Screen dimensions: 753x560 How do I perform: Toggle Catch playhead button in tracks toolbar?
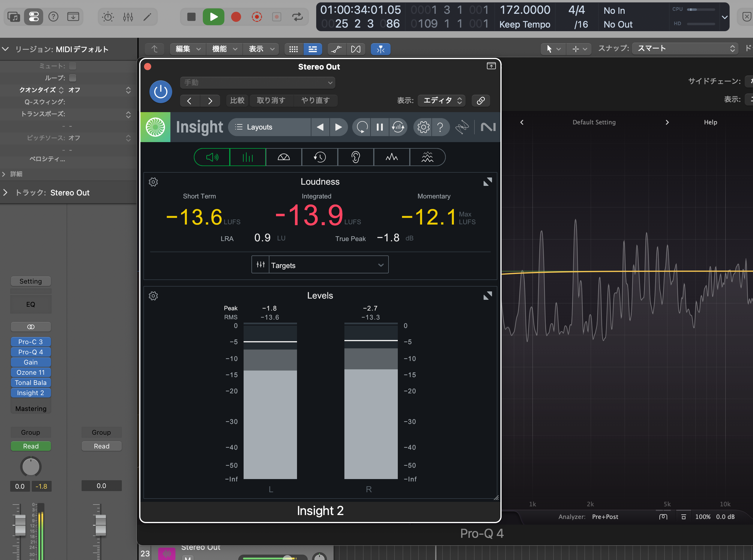pyautogui.click(x=381, y=49)
